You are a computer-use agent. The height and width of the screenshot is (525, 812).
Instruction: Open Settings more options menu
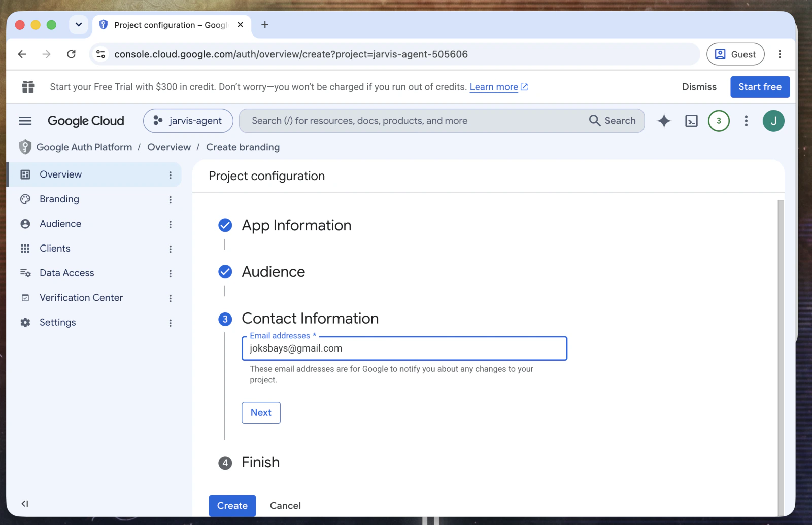[x=171, y=323]
